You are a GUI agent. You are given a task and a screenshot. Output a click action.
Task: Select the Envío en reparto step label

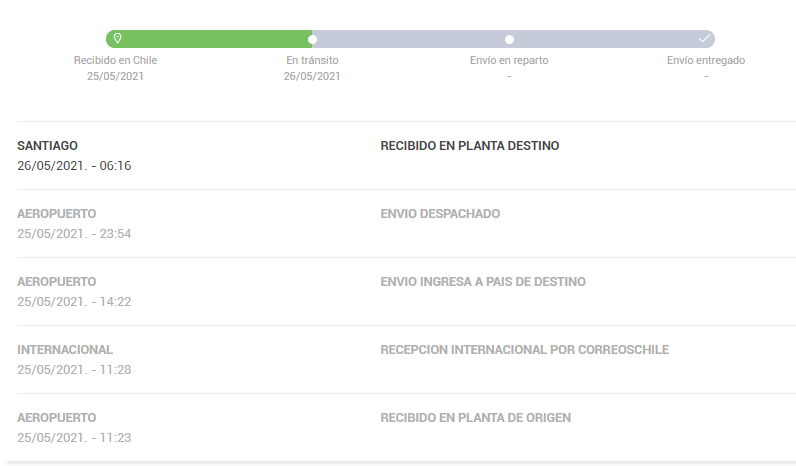(x=509, y=60)
